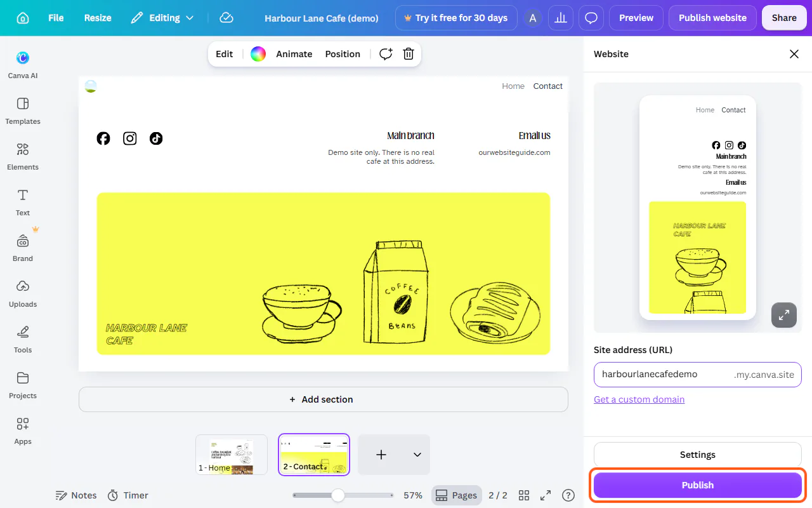The width and height of the screenshot is (812, 508).
Task: Toggle the Pages thumbnail view
Action: pos(456,495)
